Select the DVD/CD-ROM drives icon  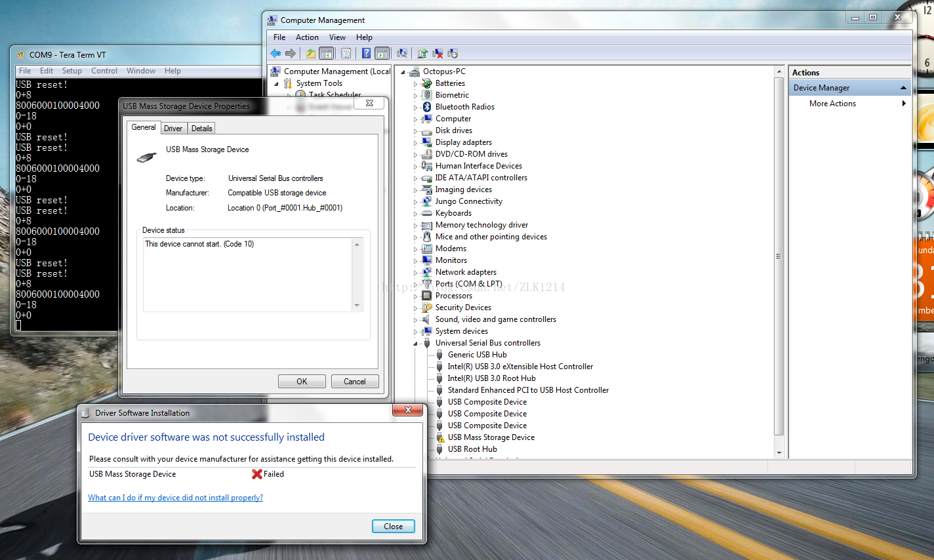(427, 154)
